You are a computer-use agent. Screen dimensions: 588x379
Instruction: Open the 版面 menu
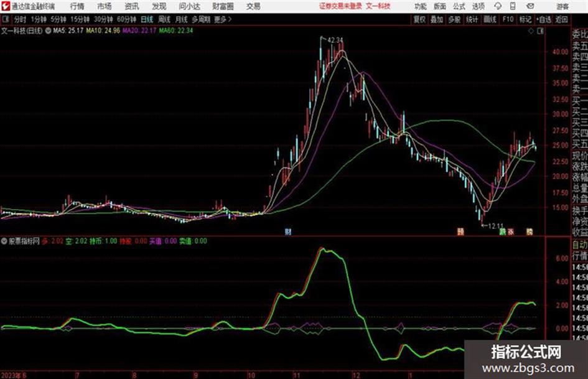(439, 6)
